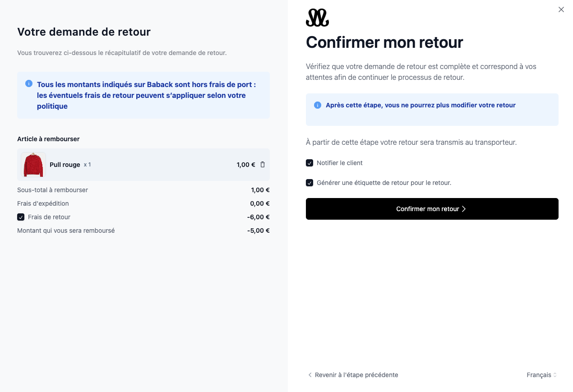Uncheck the Frais de retour checkbox
573x392 pixels.
21,217
